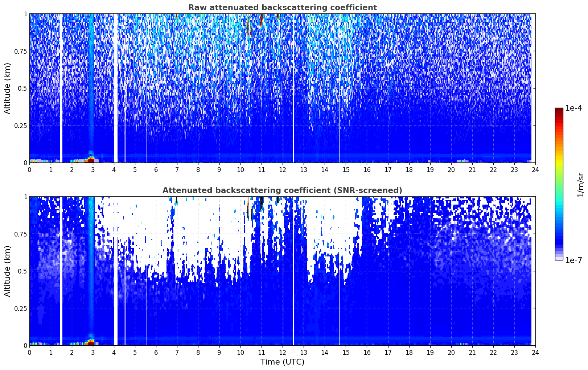Click hour tick '3' under the bottom plot
Viewport: 588px width, 370px height.
pos(93,352)
